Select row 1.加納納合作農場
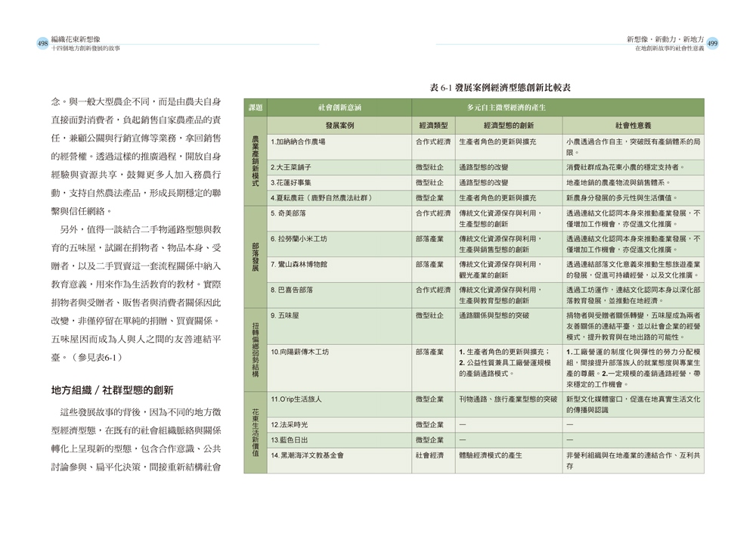This screenshot has height=534, width=756. (x=485, y=147)
